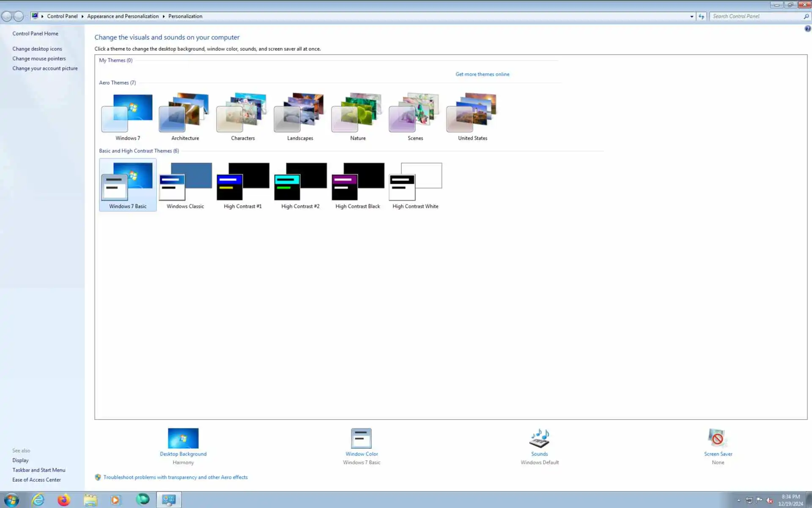Open Firefox from the taskbar
The height and width of the screenshot is (508, 812).
pos(64,500)
